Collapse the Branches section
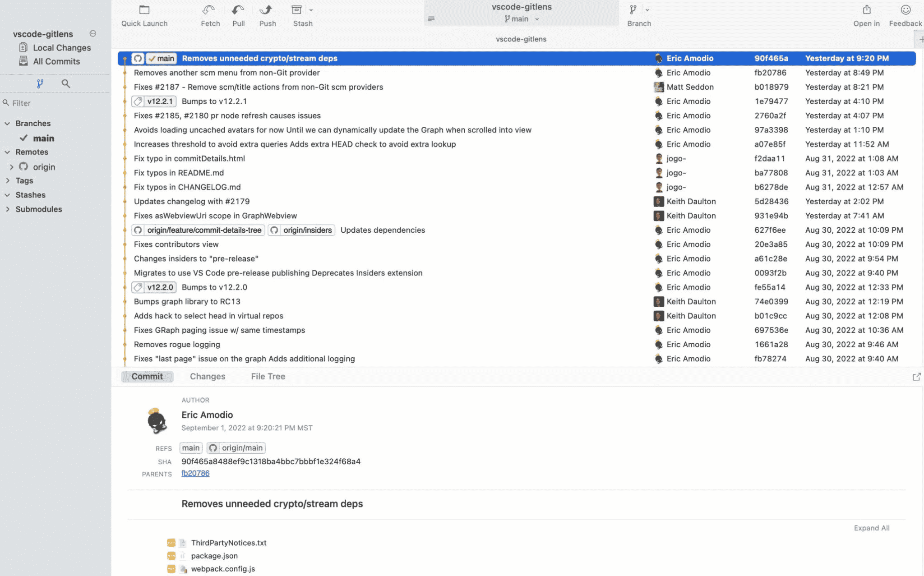Image resolution: width=924 pixels, height=576 pixels. pos(7,123)
